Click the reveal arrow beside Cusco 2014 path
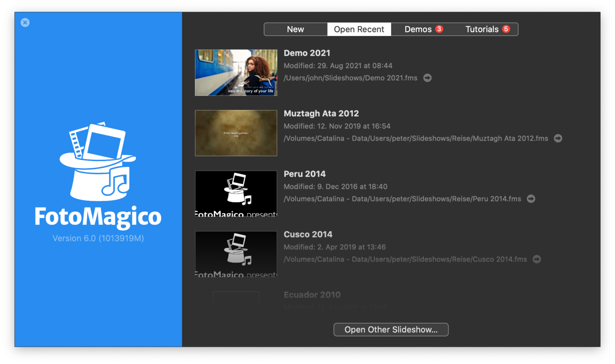 tap(537, 259)
